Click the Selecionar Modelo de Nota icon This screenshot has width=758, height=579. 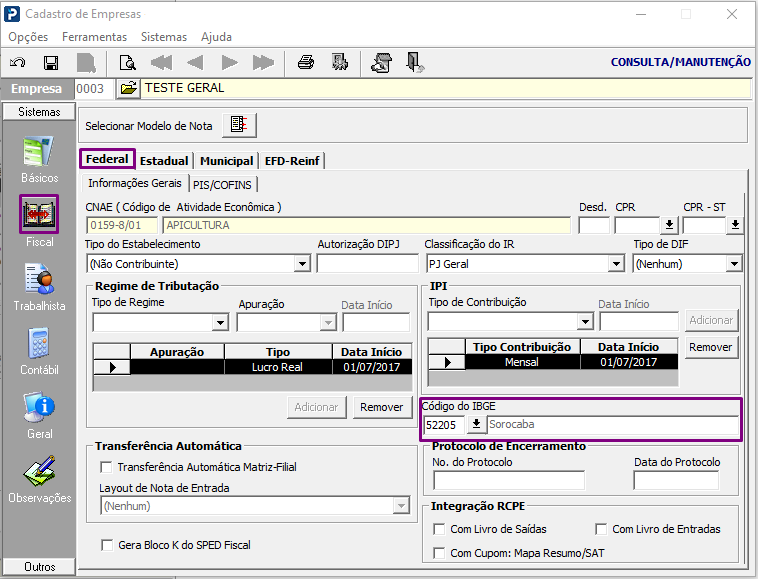(239, 125)
